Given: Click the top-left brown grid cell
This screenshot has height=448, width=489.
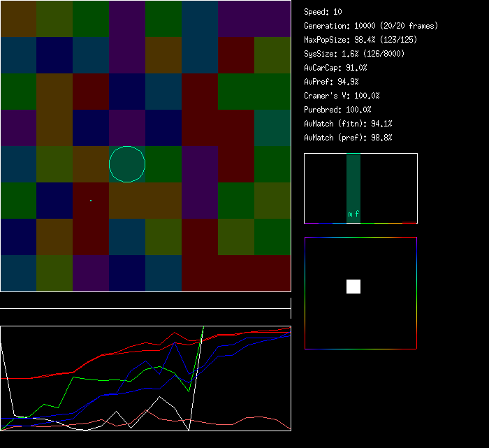Looking at the screenshot, I should [18, 19].
